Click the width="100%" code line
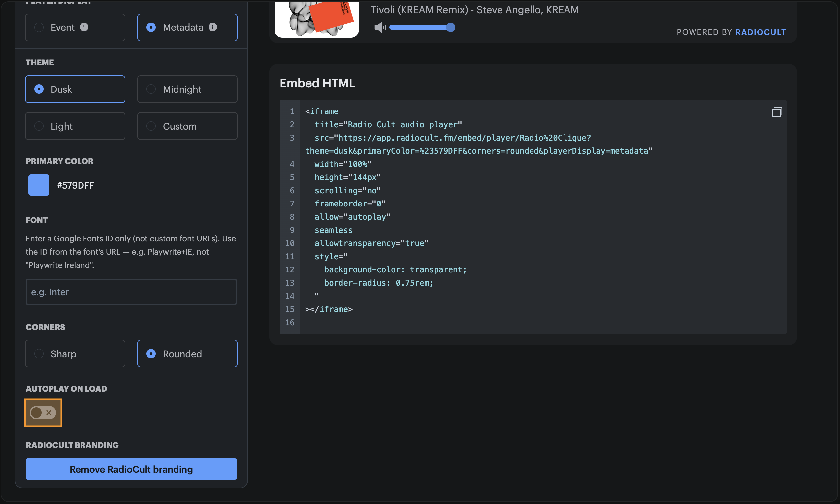 (343, 164)
